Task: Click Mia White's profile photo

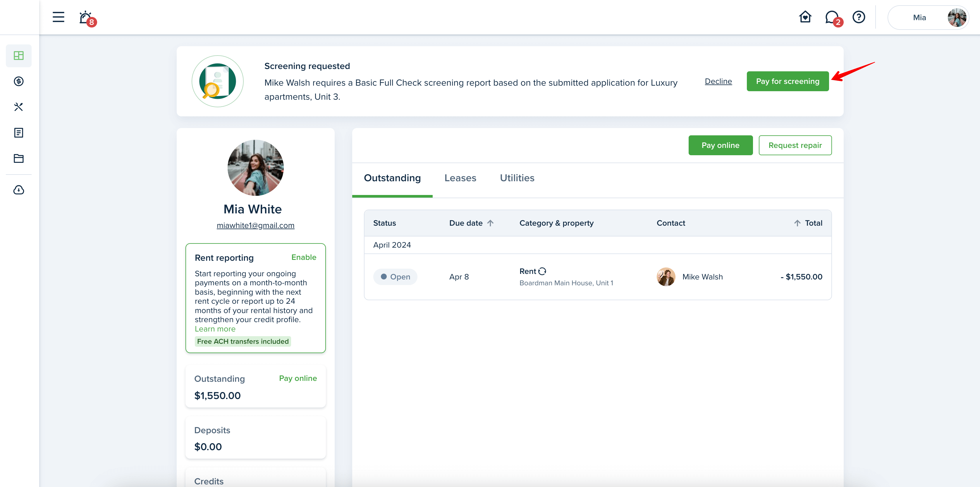Action: click(255, 168)
